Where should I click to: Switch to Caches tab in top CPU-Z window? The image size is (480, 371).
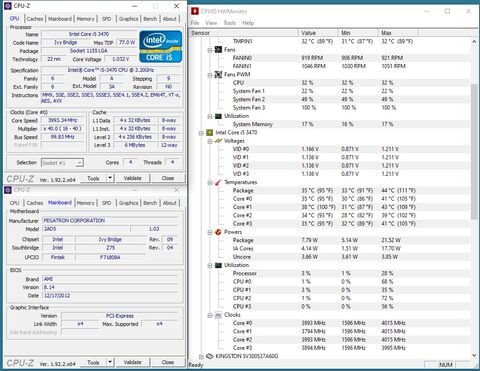coord(35,19)
